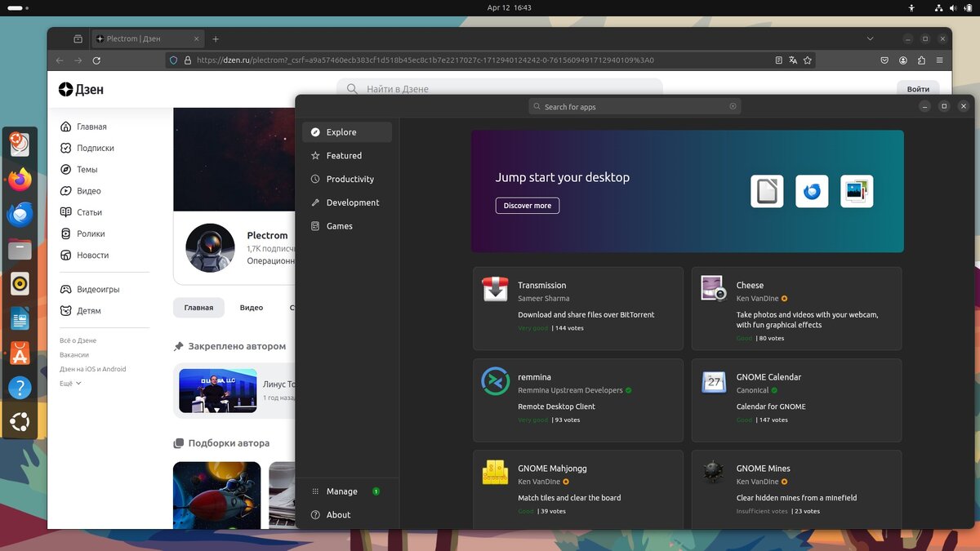980x551 pixels.
Task: Click the GNOME Calendar app icon
Action: click(x=714, y=381)
